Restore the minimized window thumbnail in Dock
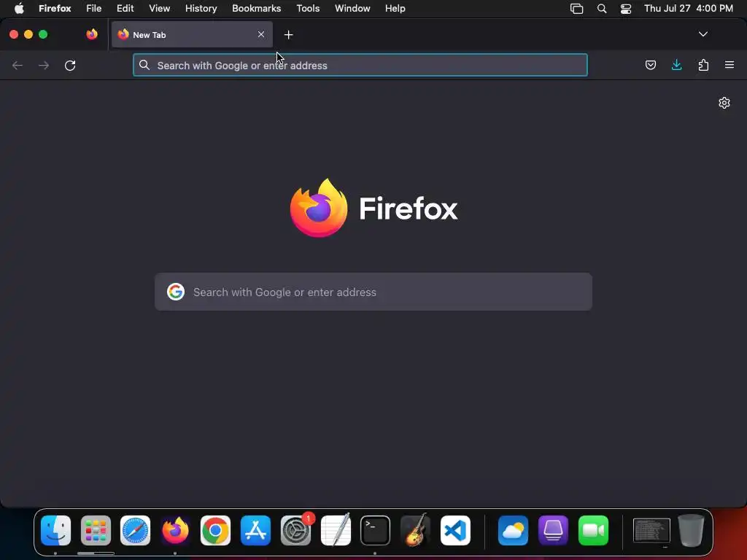 [x=651, y=531]
